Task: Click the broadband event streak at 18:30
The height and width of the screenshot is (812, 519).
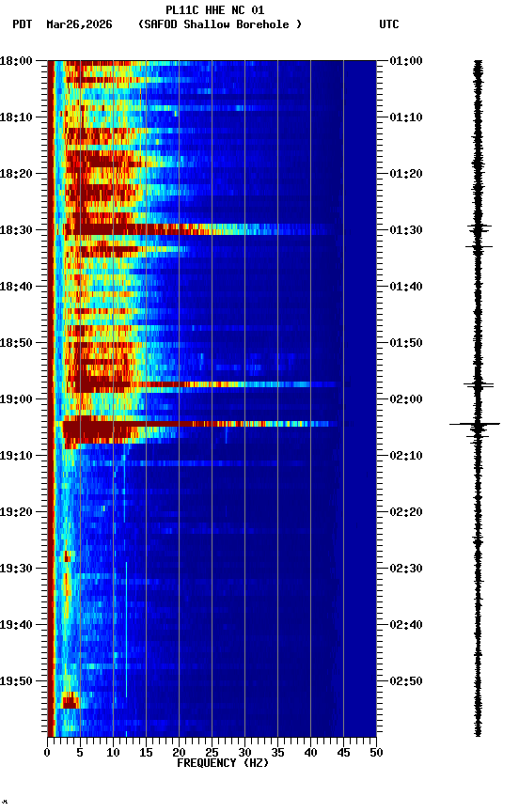Action: pos(199,229)
